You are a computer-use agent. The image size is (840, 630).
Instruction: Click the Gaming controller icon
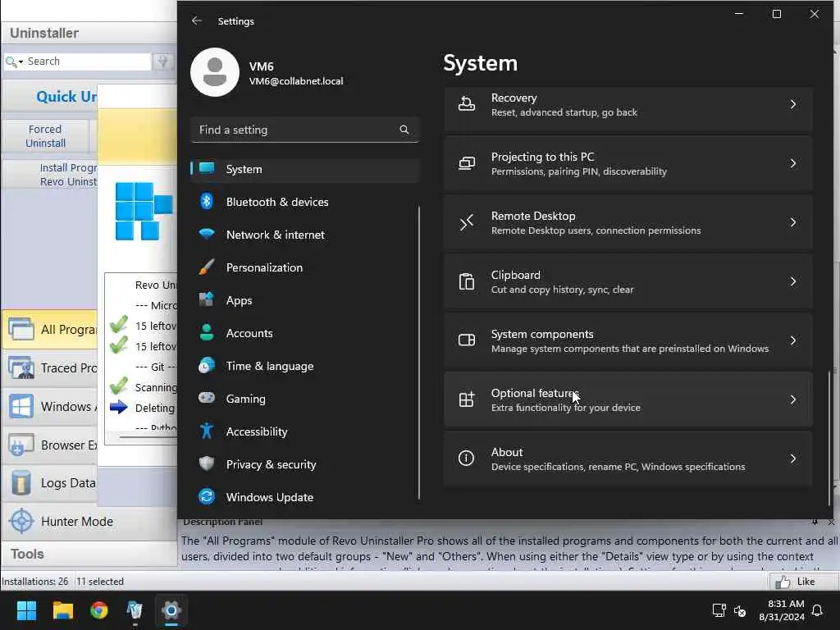[x=206, y=398]
